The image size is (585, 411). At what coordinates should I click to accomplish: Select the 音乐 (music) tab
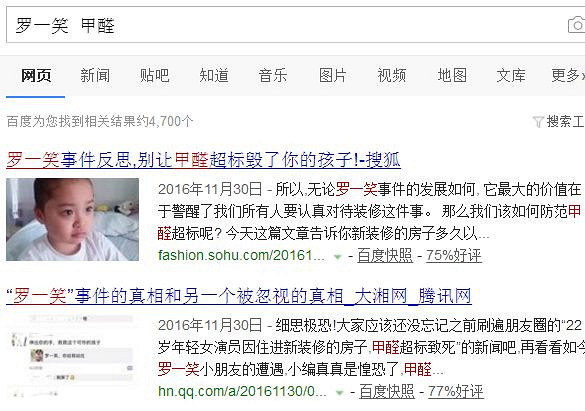pos(273,75)
